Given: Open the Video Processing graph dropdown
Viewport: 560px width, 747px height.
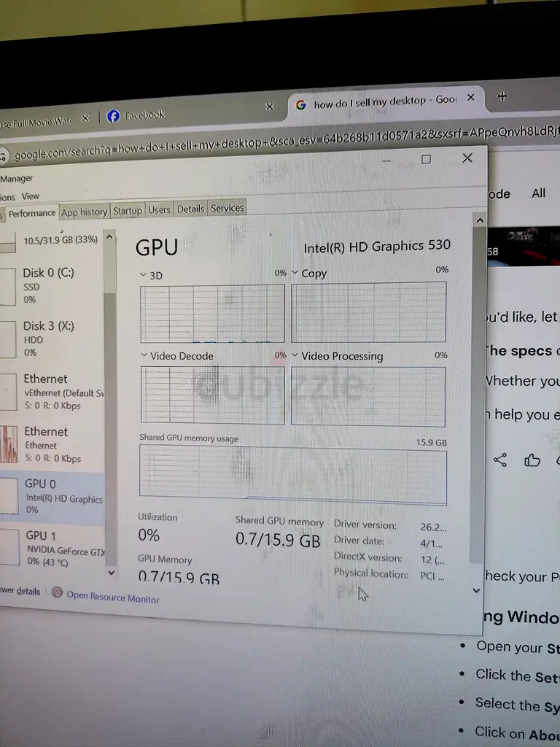Looking at the screenshot, I should (x=295, y=355).
